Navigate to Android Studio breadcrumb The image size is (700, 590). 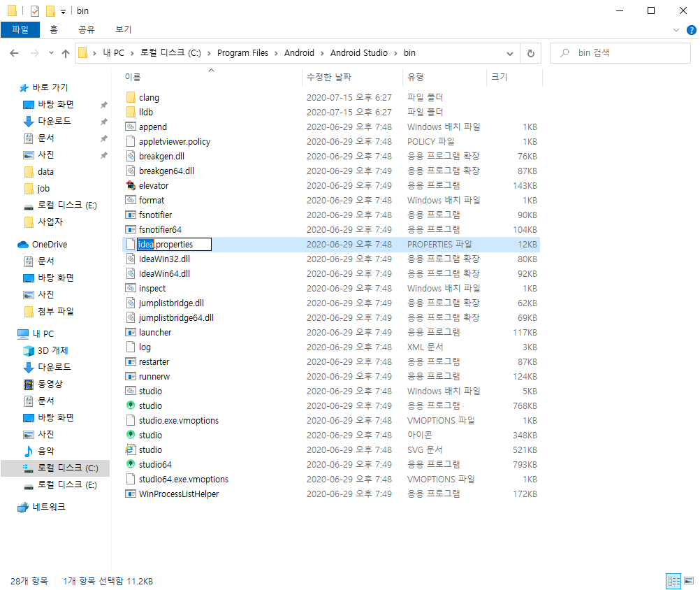tap(359, 53)
